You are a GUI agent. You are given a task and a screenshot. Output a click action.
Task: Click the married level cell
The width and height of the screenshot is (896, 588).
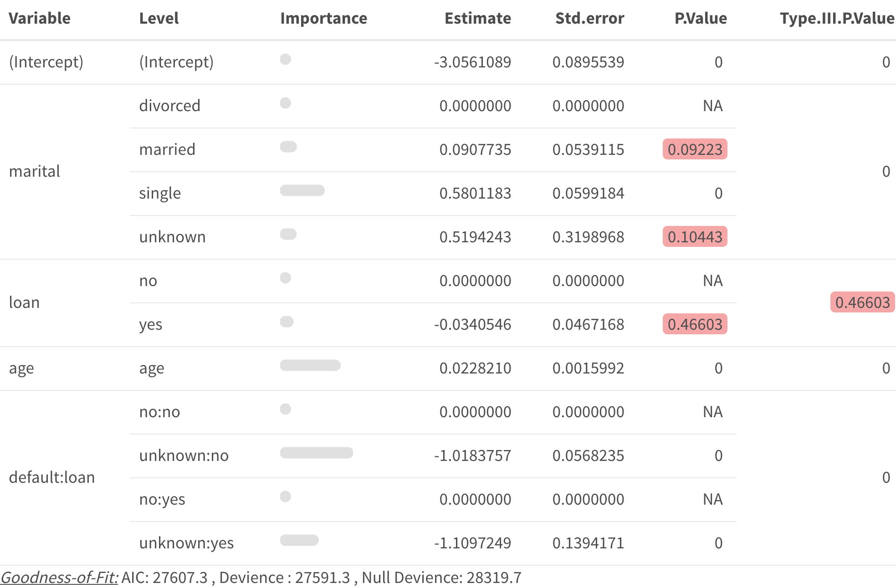click(167, 149)
